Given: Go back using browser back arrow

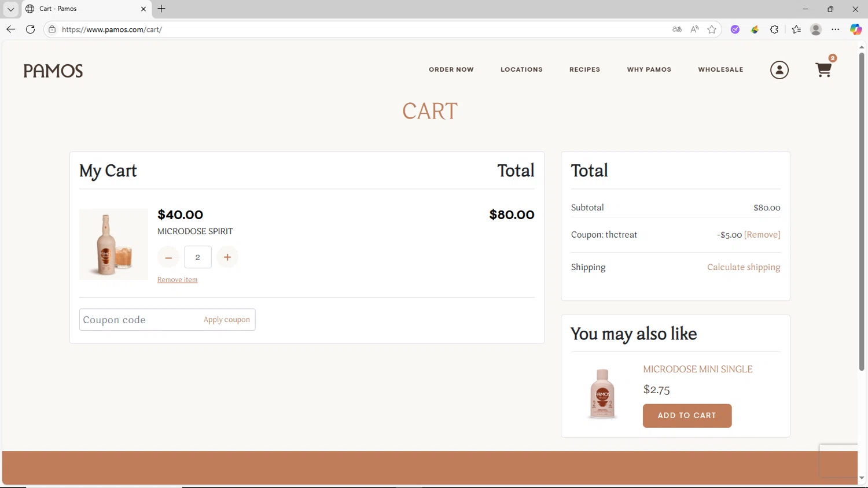Looking at the screenshot, I should coord(10,29).
